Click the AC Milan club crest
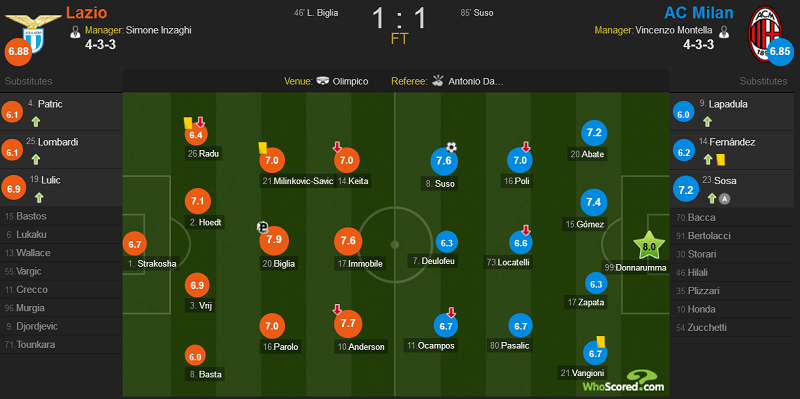This screenshot has height=399, width=800. pyautogui.click(x=765, y=33)
